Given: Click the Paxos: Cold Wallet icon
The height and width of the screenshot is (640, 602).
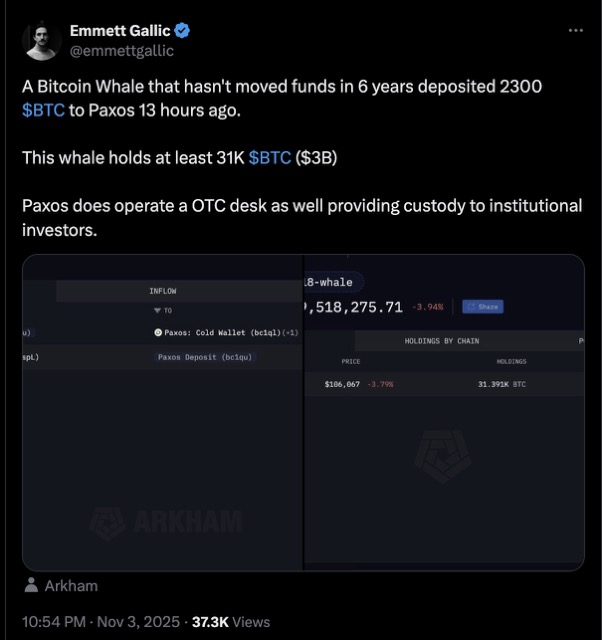Looking at the screenshot, I should [158, 332].
